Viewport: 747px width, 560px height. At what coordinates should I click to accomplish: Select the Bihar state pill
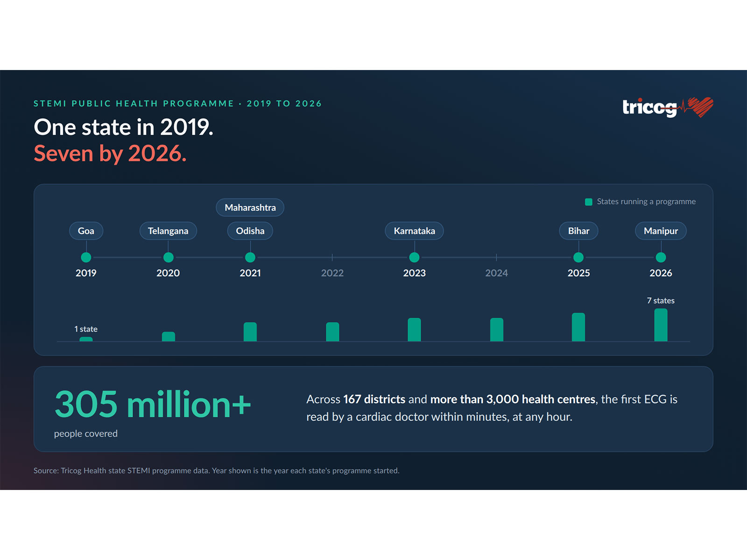[x=578, y=231]
